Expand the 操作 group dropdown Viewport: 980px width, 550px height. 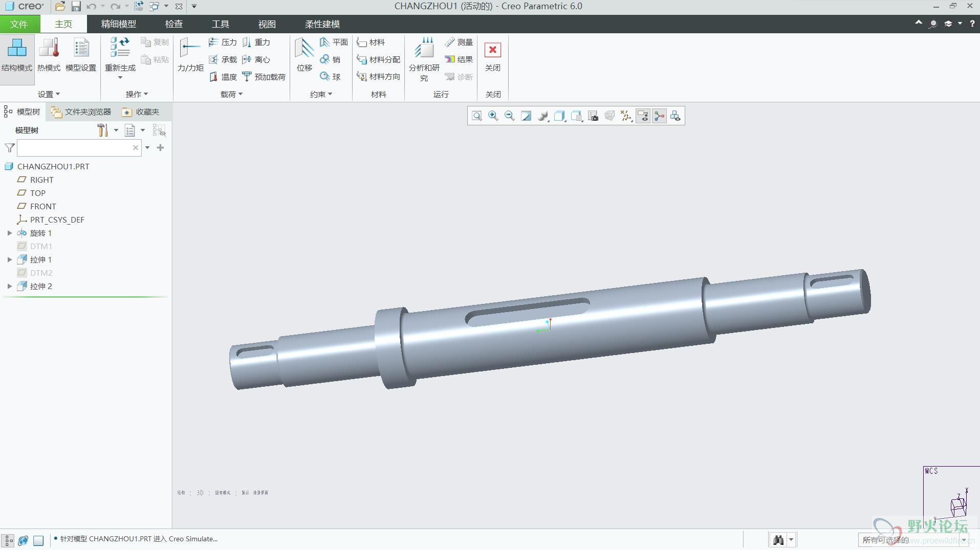[137, 94]
